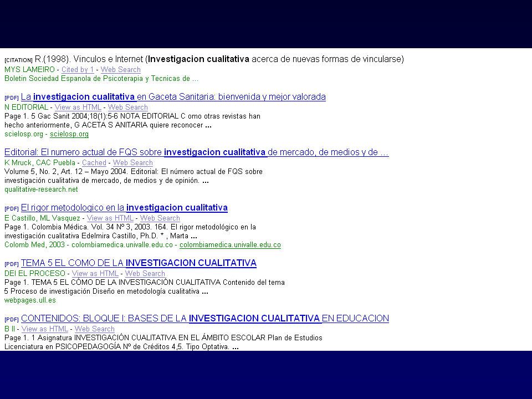The width and height of the screenshot is (532, 399).
Task: Click 'Colomb Med, 2003' source text
Action: point(34,245)
